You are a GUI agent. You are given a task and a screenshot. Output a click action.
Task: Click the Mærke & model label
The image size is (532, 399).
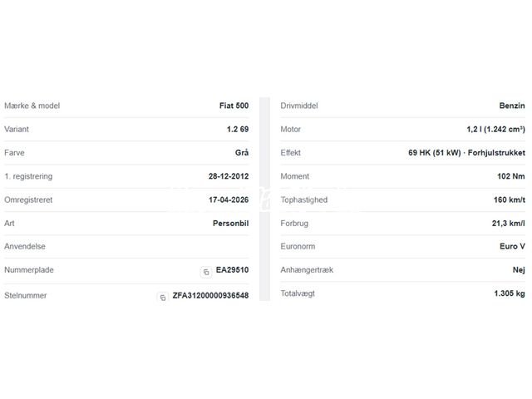[x=32, y=106]
